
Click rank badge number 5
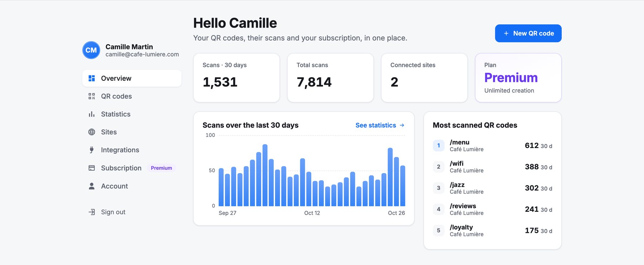click(439, 231)
